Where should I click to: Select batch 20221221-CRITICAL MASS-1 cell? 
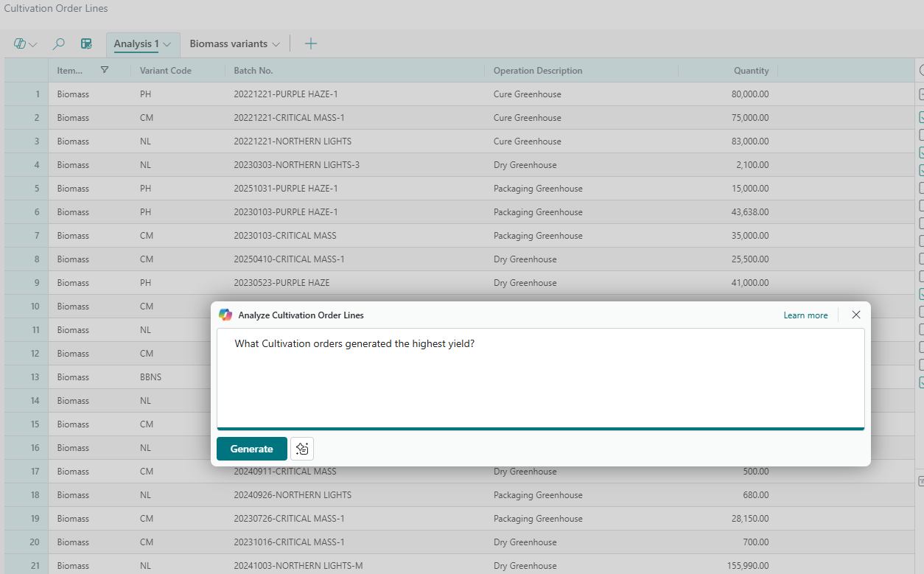pyautogui.click(x=289, y=118)
